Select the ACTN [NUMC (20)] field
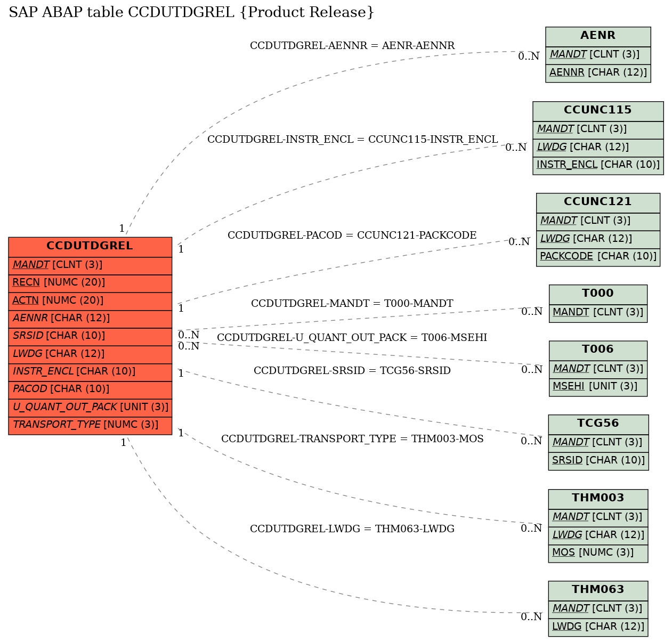 pyautogui.click(x=90, y=301)
